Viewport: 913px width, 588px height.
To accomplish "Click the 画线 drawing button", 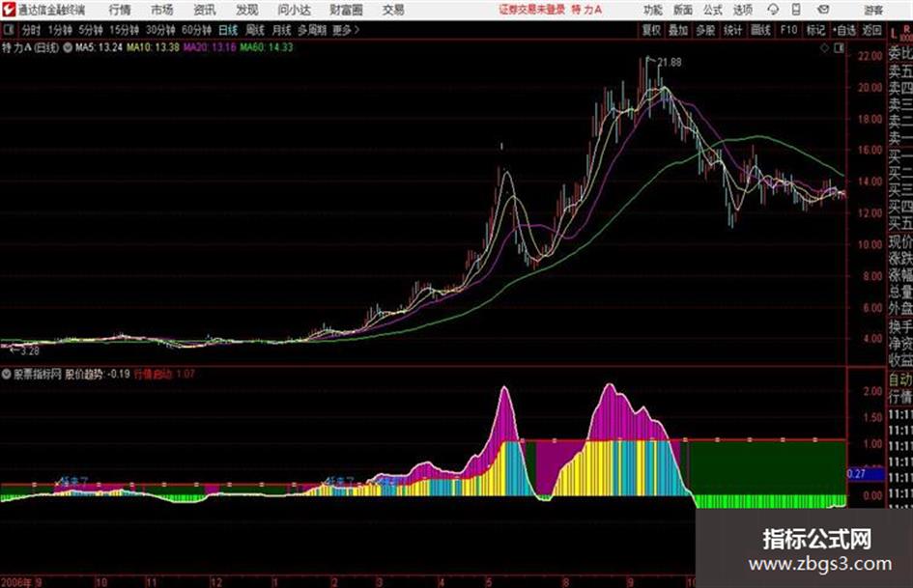I will (760, 30).
